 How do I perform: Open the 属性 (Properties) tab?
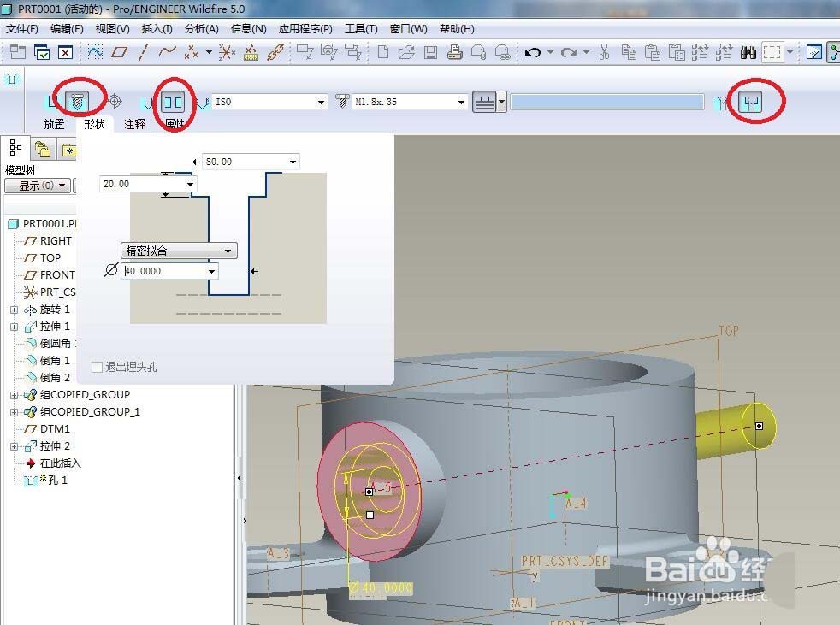(175, 124)
